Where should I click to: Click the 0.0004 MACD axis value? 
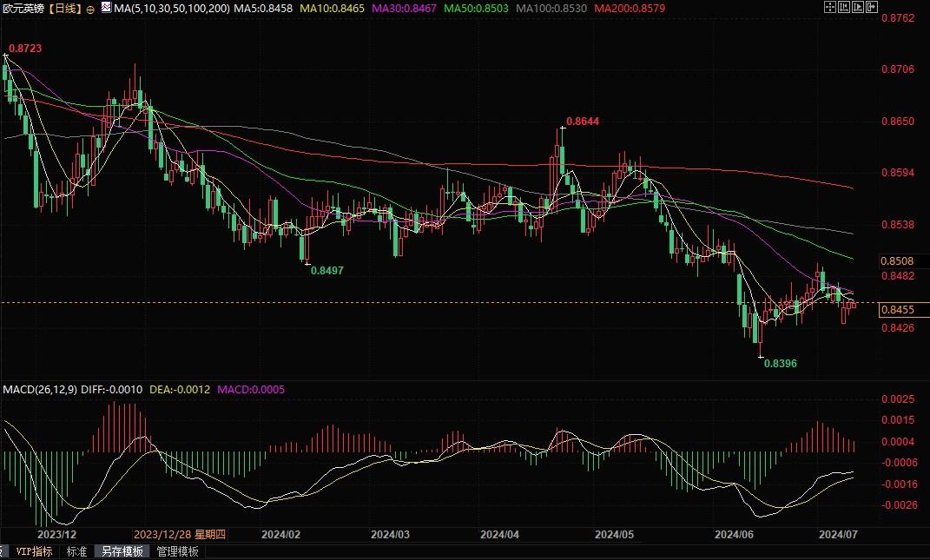tap(898, 441)
